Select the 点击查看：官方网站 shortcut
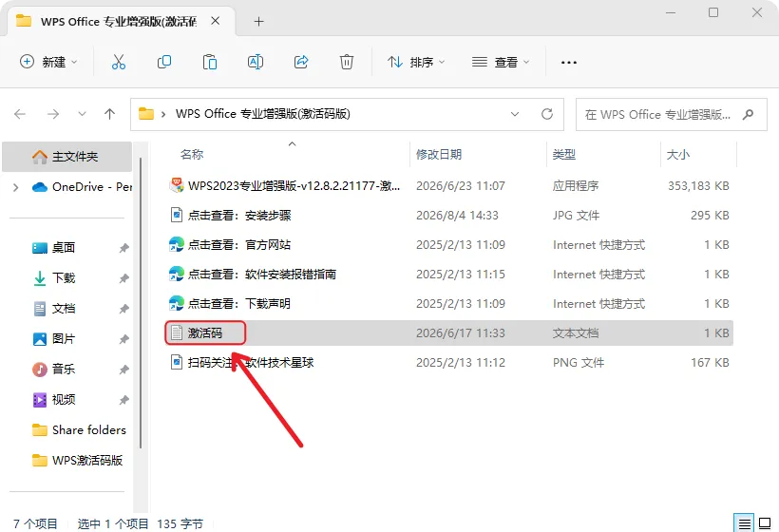Screen dimensions: 779x532 pyautogui.click(x=449, y=245)
